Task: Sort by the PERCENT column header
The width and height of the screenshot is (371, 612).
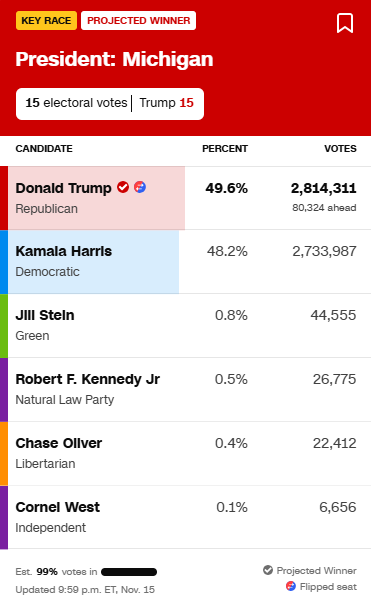Action: coord(225,149)
